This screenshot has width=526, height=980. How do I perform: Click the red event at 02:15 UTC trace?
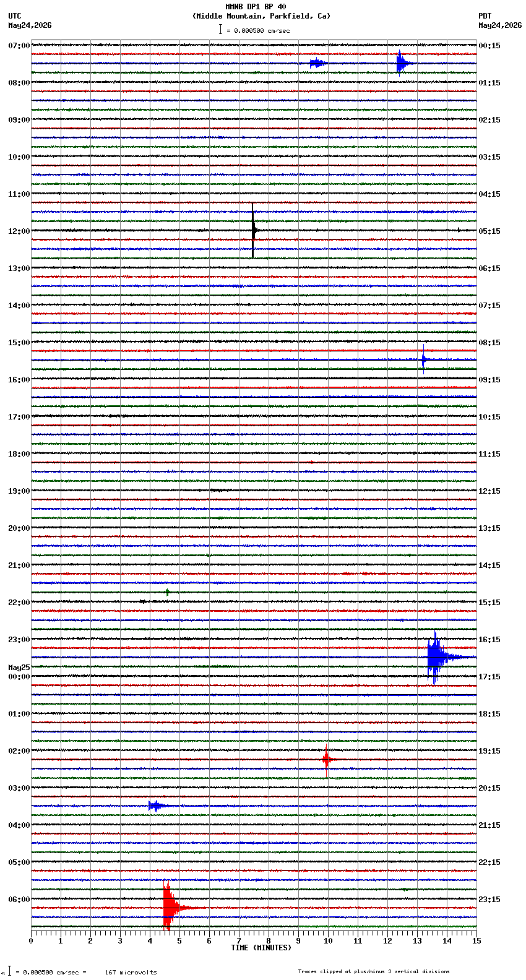click(327, 759)
